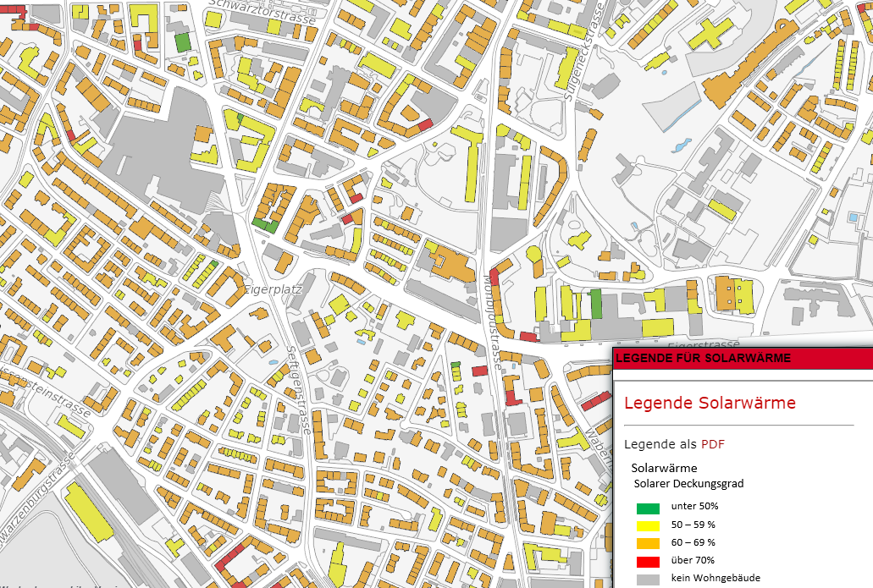Viewport: 873px width, 588px height.
Task: Click the 'Sulgeneckstrasse' street label
Action: 583,52
